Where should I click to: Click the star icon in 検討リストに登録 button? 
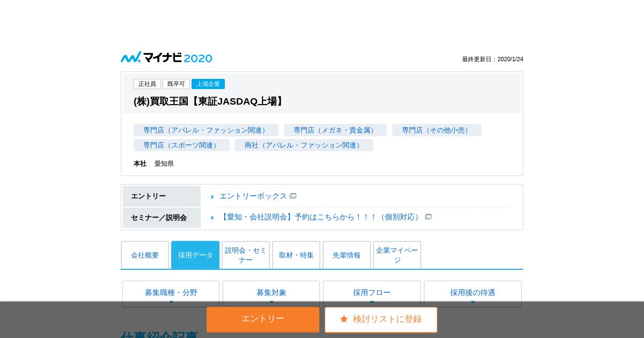point(344,319)
